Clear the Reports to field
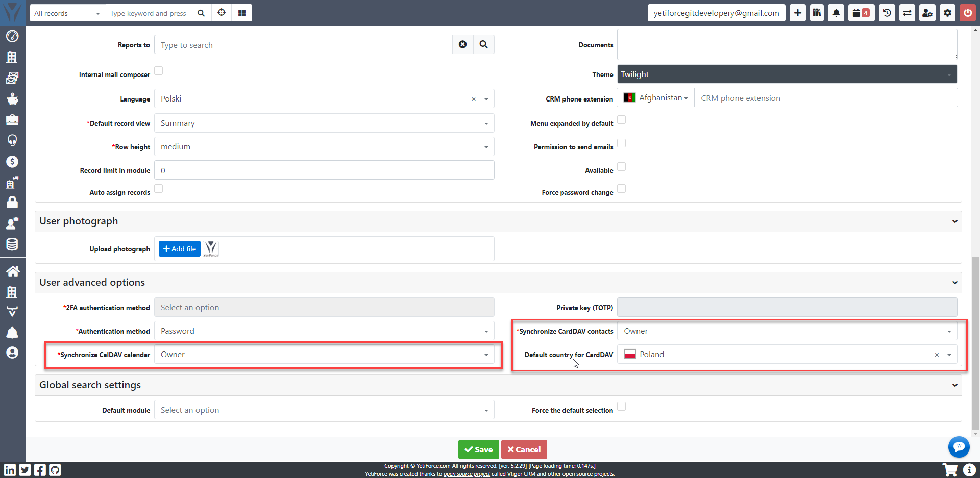Image resolution: width=980 pixels, height=478 pixels. click(x=462, y=44)
